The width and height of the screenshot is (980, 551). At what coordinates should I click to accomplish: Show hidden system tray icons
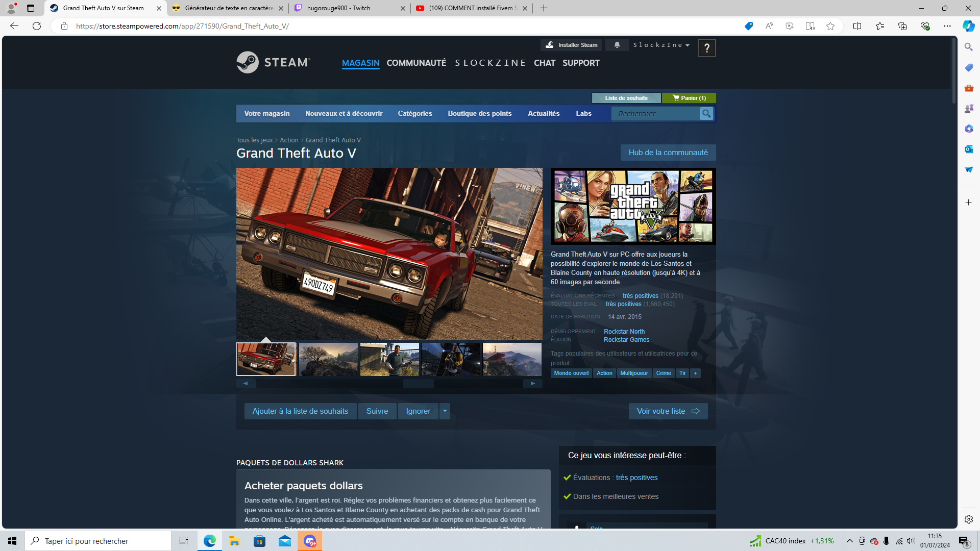(850, 541)
